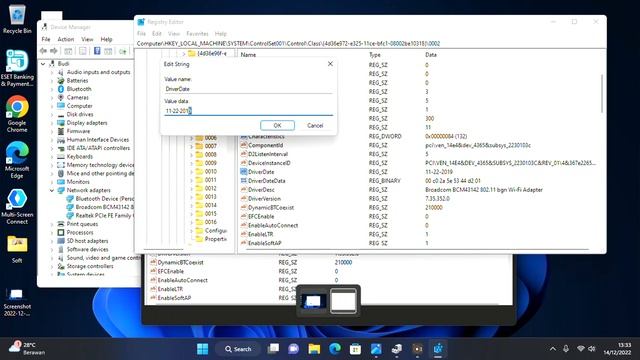Open File Explorer from taskbar
The width and height of the screenshot is (640, 360).
(x=314, y=349)
